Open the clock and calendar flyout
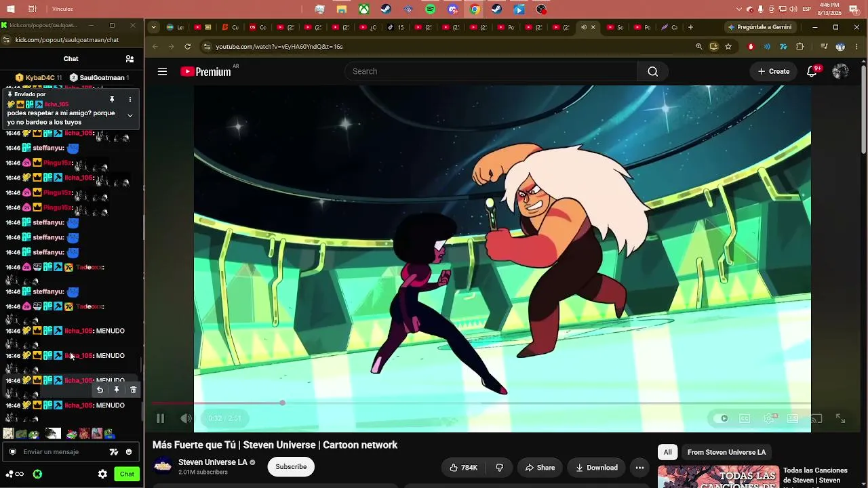This screenshot has height=488, width=868. click(829, 9)
